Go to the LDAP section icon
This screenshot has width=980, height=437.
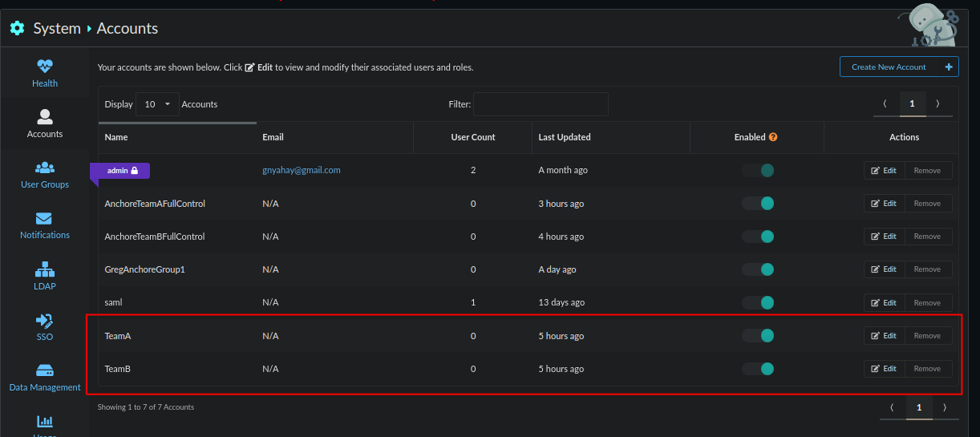(x=45, y=270)
